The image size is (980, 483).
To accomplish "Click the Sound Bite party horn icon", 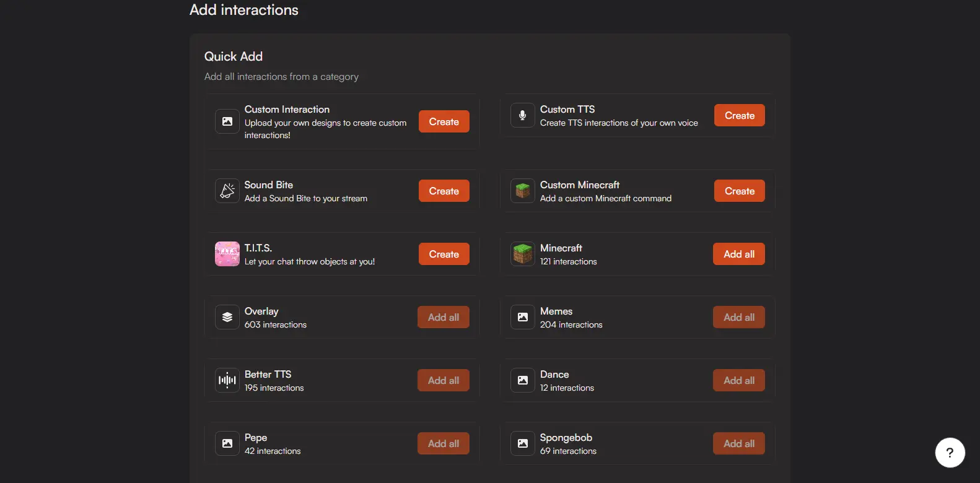I will pos(227,191).
